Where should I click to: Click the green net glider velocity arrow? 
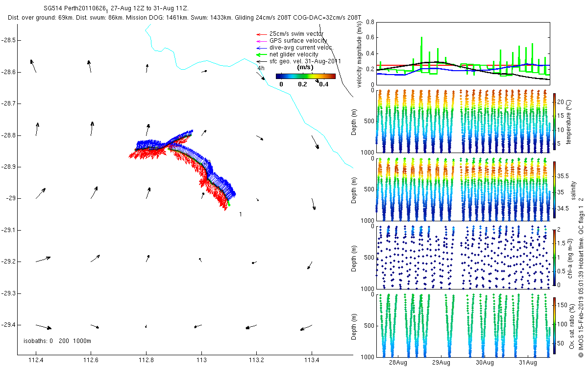pos(262,54)
